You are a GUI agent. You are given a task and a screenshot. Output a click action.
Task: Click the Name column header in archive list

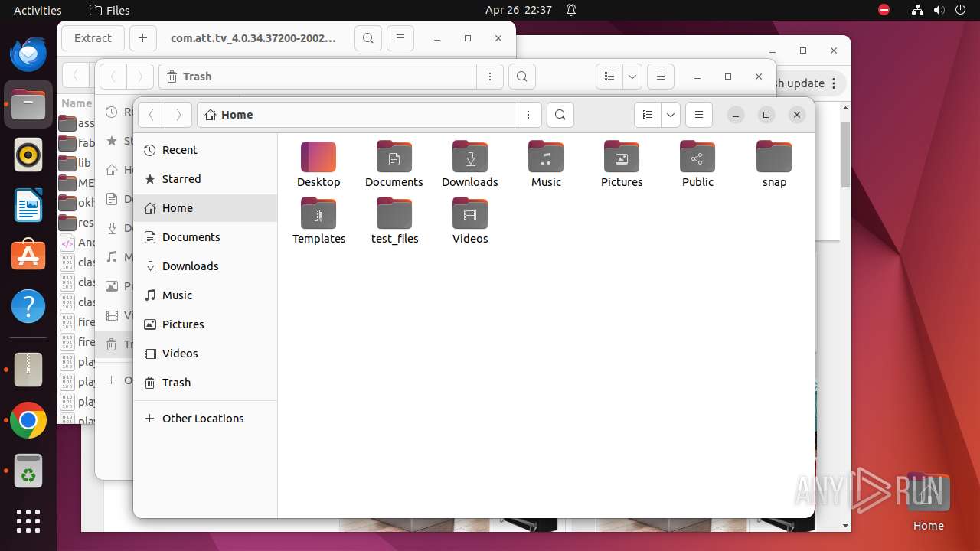pos(77,103)
